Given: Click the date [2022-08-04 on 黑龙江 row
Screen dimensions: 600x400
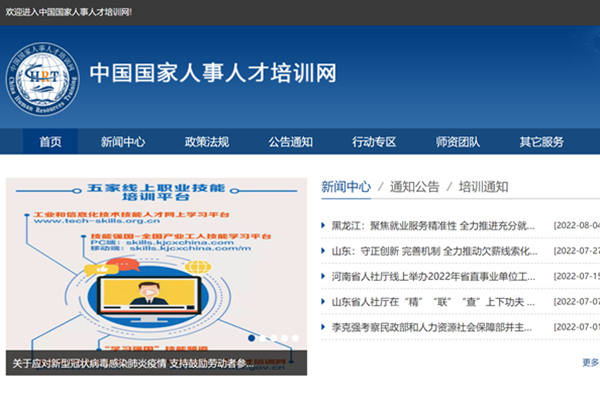Looking at the screenshot, I should click(577, 225).
